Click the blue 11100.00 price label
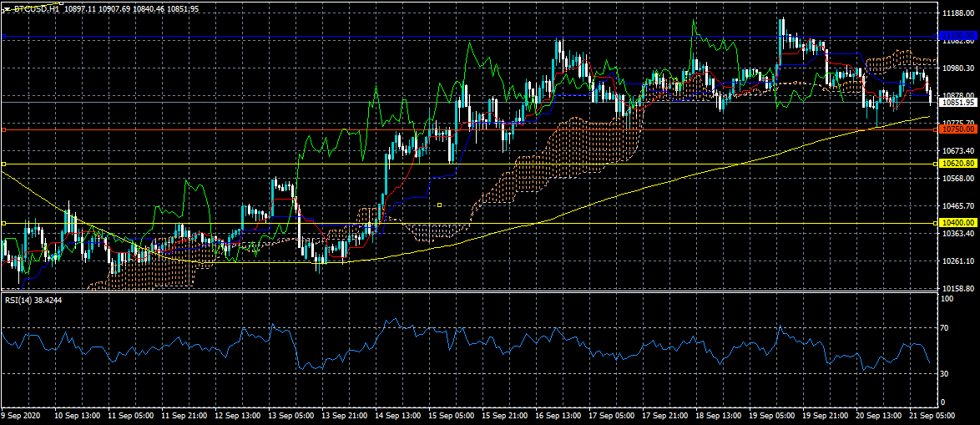 (958, 37)
